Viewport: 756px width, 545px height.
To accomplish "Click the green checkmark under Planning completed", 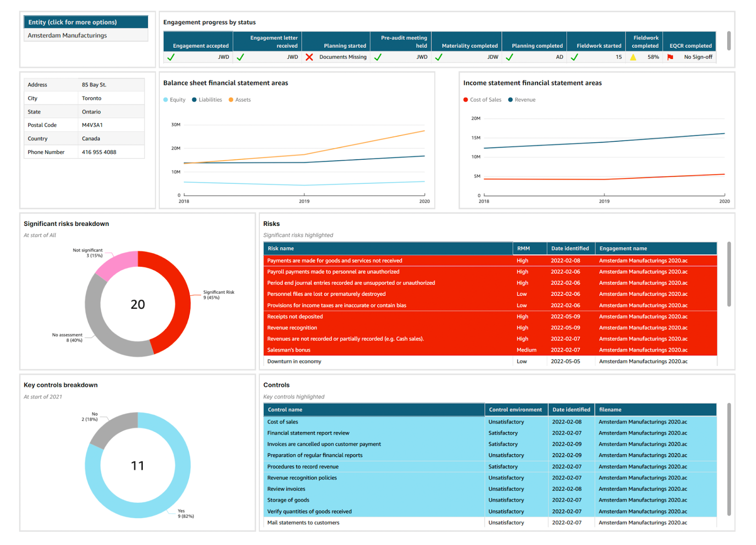I will [509, 57].
